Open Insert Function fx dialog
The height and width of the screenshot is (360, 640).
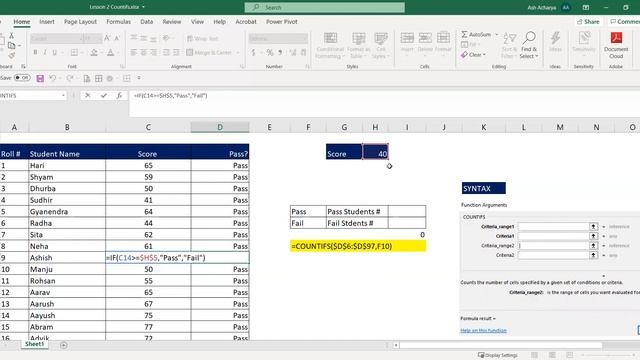pos(119,96)
